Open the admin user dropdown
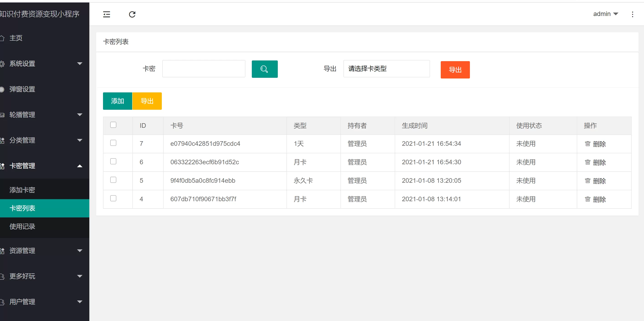Image resolution: width=644 pixels, height=321 pixels. [605, 14]
